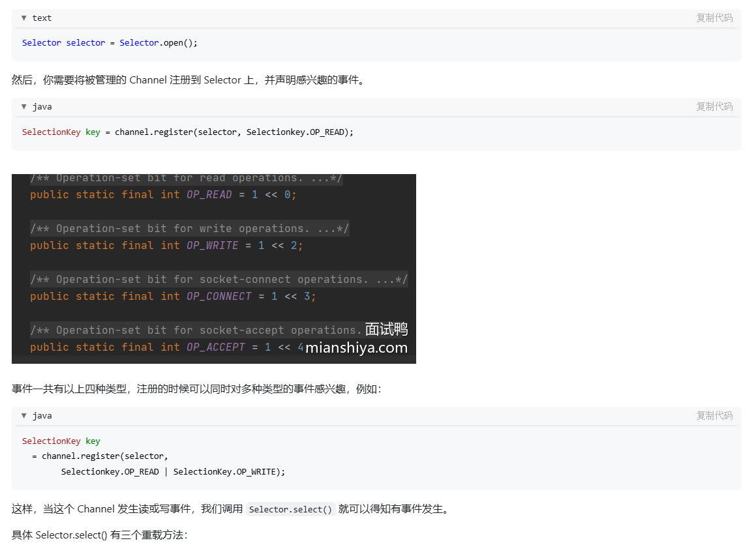Click the 'SelectionKey key' line in last block

[61, 441]
